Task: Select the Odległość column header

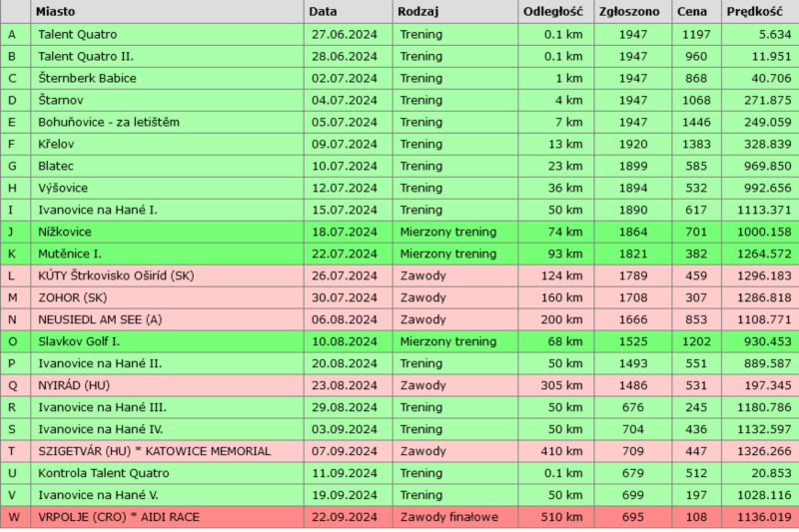Action: point(551,12)
